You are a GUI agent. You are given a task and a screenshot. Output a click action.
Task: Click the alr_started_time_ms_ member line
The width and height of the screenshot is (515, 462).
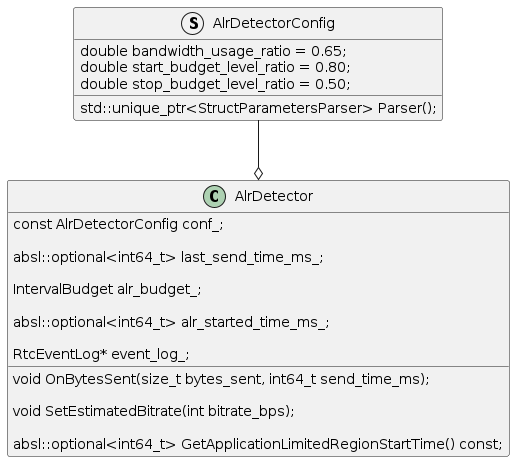point(171,322)
